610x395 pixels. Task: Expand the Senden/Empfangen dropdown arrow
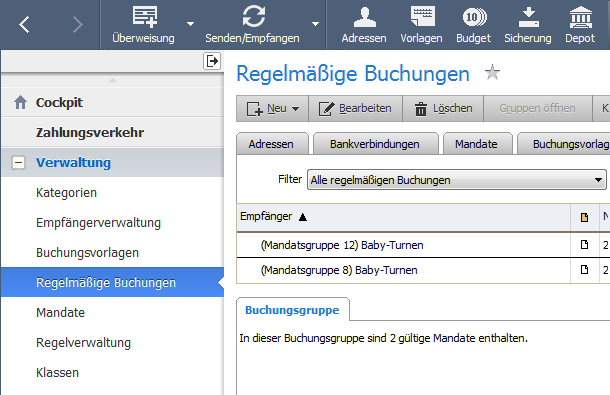point(316,24)
